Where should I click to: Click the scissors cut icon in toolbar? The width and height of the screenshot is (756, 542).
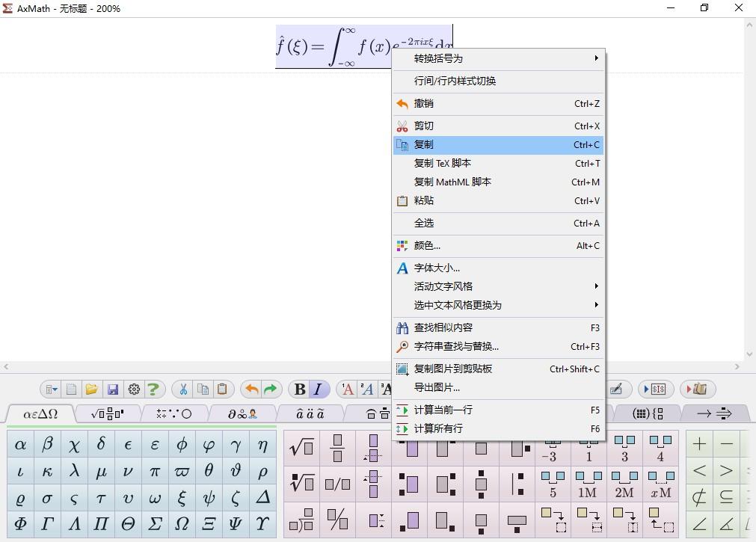pos(183,389)
